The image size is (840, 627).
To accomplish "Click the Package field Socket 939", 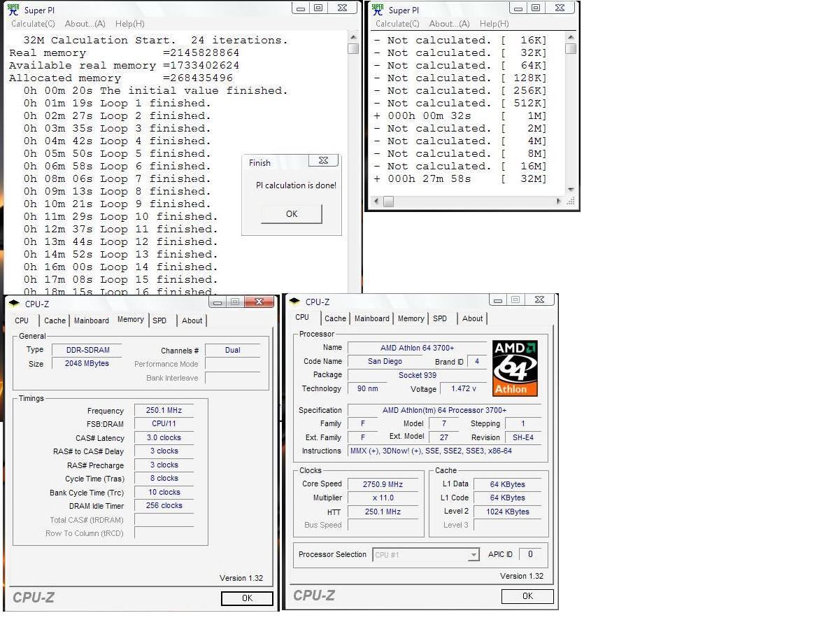I will pyautogui.click(x=417, y=375).
